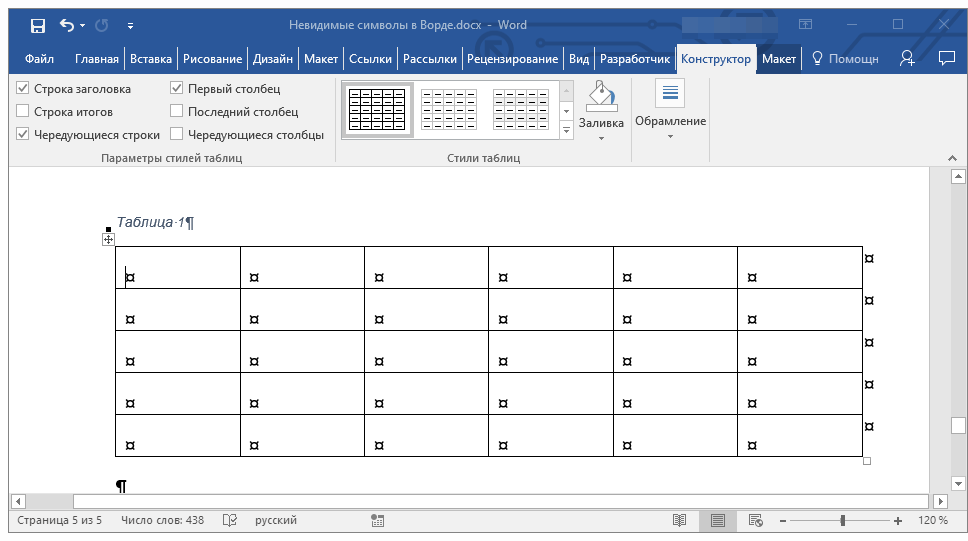Screen dimensions: 968x541
Task: Click the zoom slider in status bar
Action: coord(842,521)
